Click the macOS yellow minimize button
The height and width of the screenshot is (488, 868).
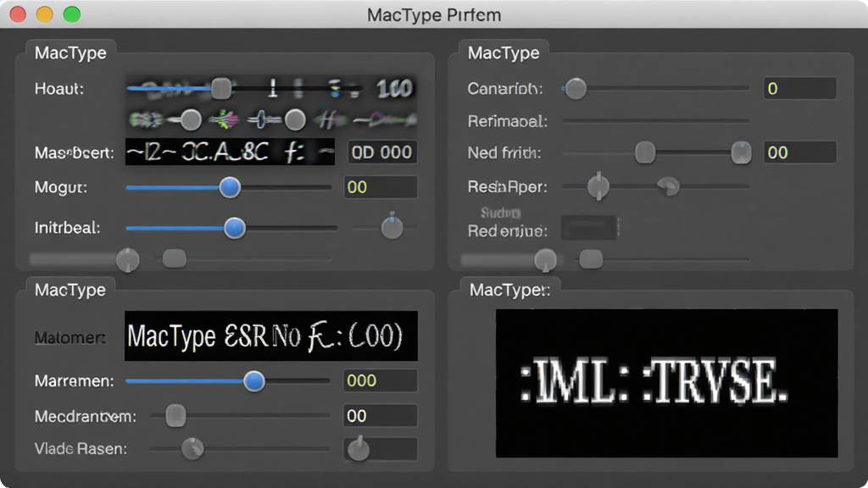click(45, 14)
